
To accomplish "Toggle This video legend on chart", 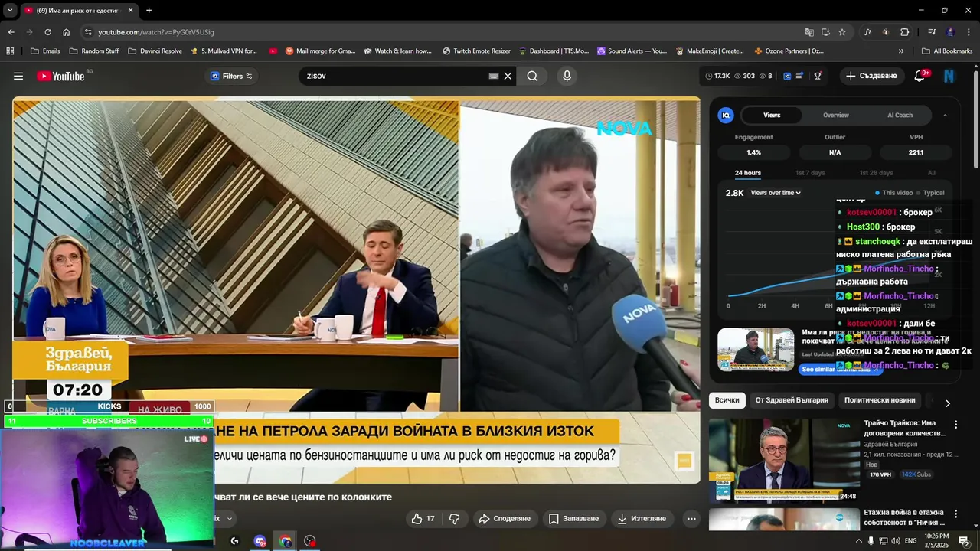I will (894, 193).
